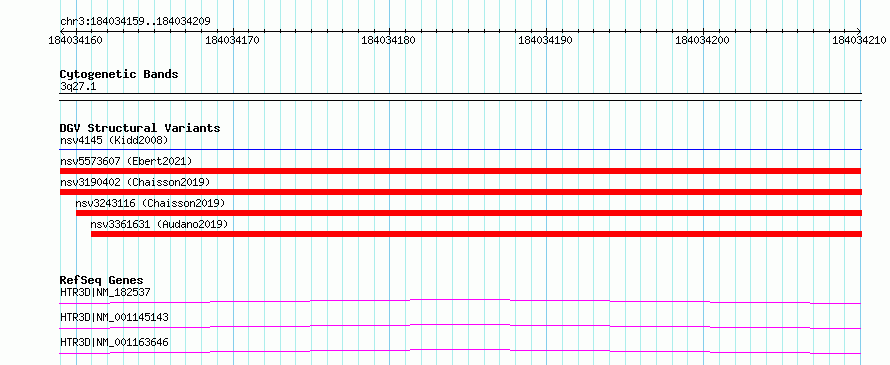Click the red bar under nsv3190402
890x365 pixels.
tap(461, 192)
